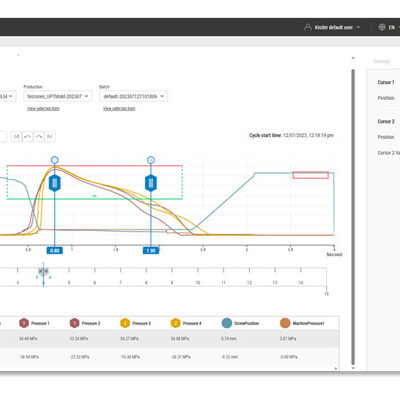This screenshot has width=400, height=395.
Task: Toggle Pressure 1 curve hexagon icon
Action: pos(24,323)
